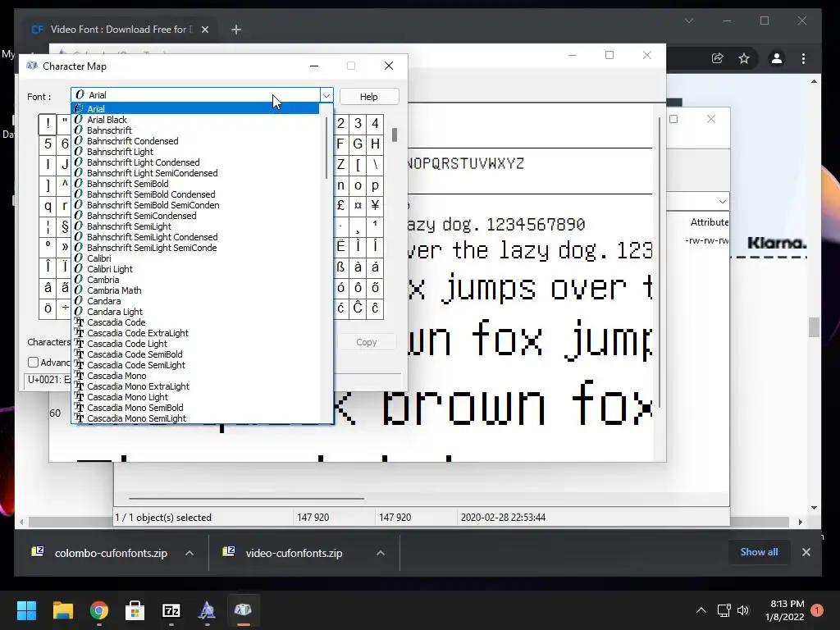This screenshot has height=630, width=840.
Task: Select the backslash character cell
Action: (375, 164)
